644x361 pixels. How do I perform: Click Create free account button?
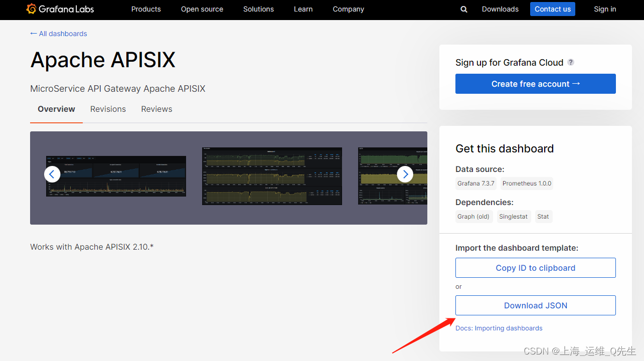(536, 84)
